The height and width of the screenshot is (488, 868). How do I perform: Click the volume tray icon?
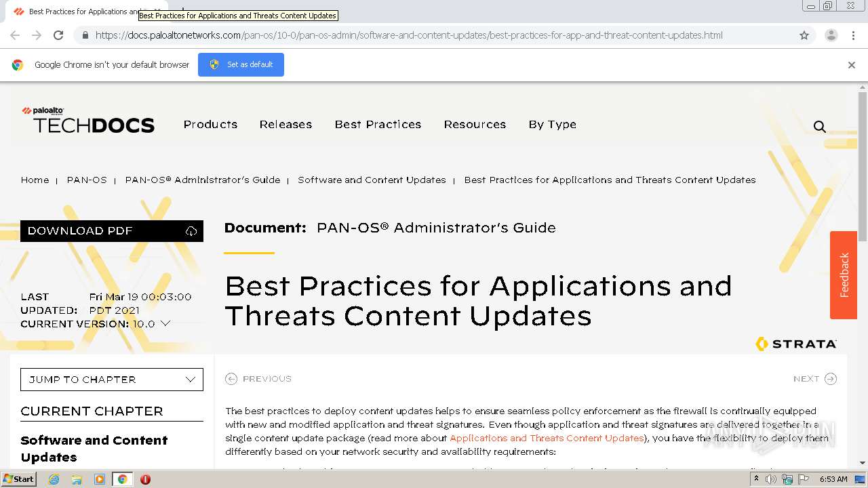[772, 479]
